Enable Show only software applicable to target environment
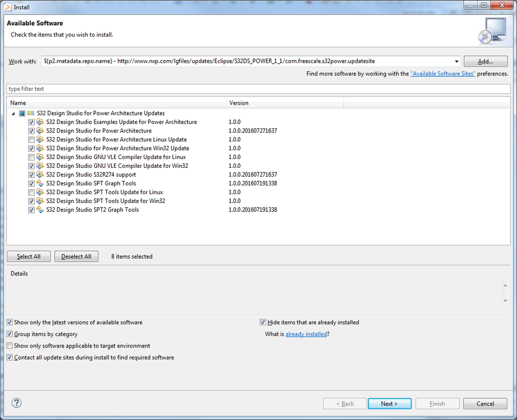The width and height of the screenshot is (517, 420). pyautogui.click(x=9, y=346)
